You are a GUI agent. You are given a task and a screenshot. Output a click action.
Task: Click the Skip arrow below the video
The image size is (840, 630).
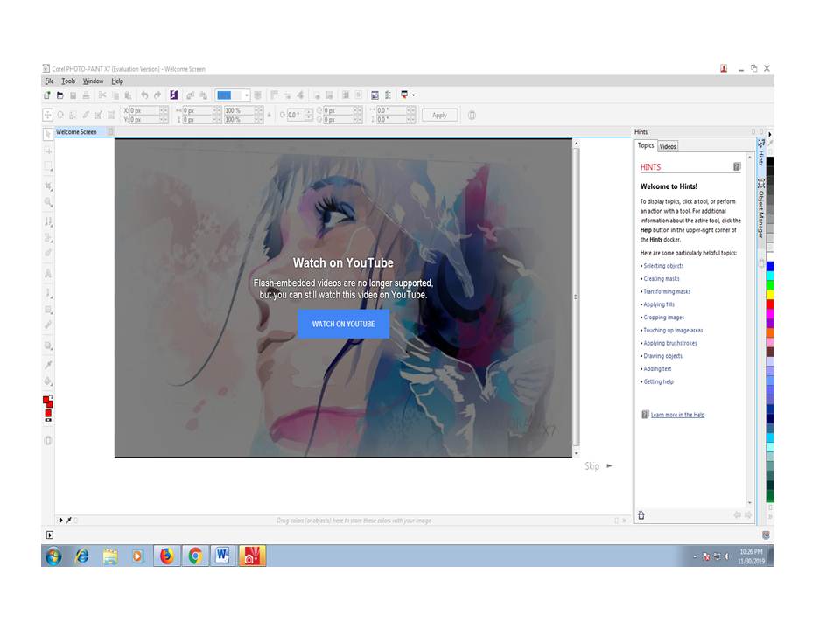[610, 466]
